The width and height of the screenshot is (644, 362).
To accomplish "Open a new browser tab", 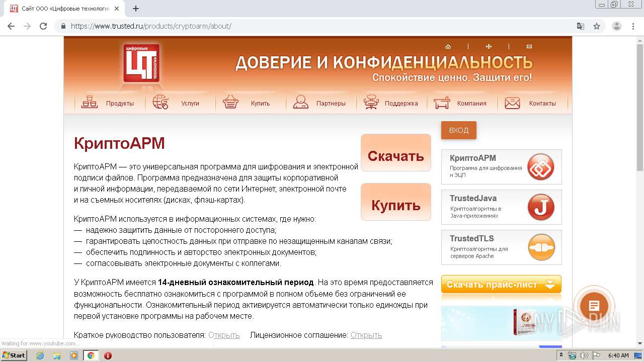I will click(x=135, y=9).
